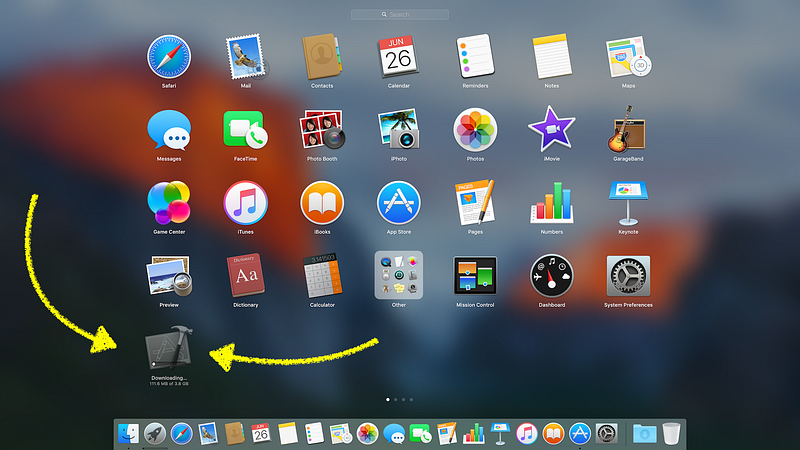Launch FaceTime from the Launchpad grid
This screenshot has height=450, width=800.
coord(245,130)
